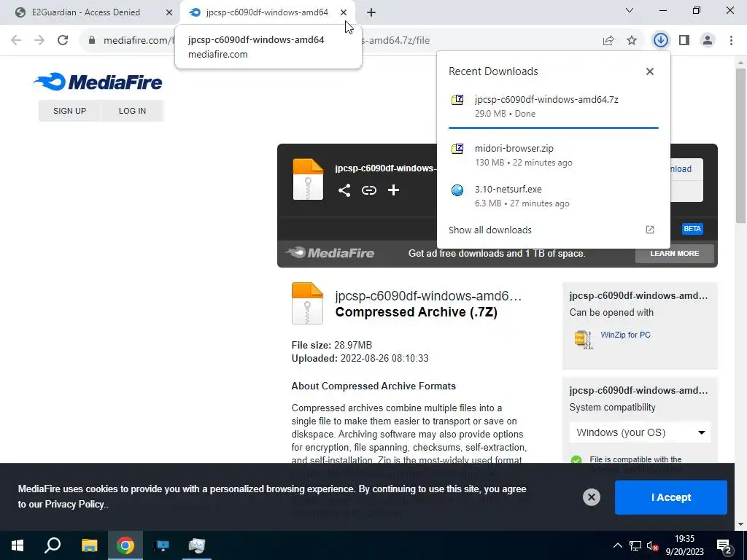
Task: Click the globe icon beside 3.10-netsurf.exe
Action: click(x=457, y=190)
